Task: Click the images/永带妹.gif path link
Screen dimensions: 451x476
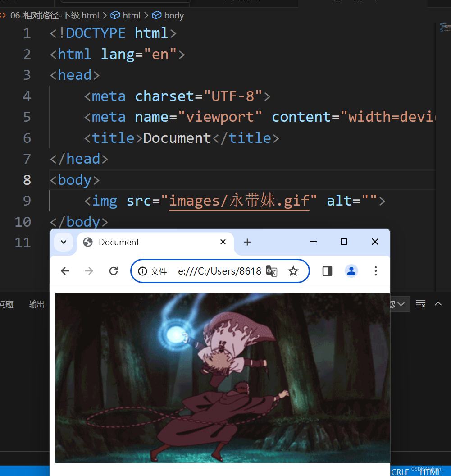Action: [x=238, y=201]
